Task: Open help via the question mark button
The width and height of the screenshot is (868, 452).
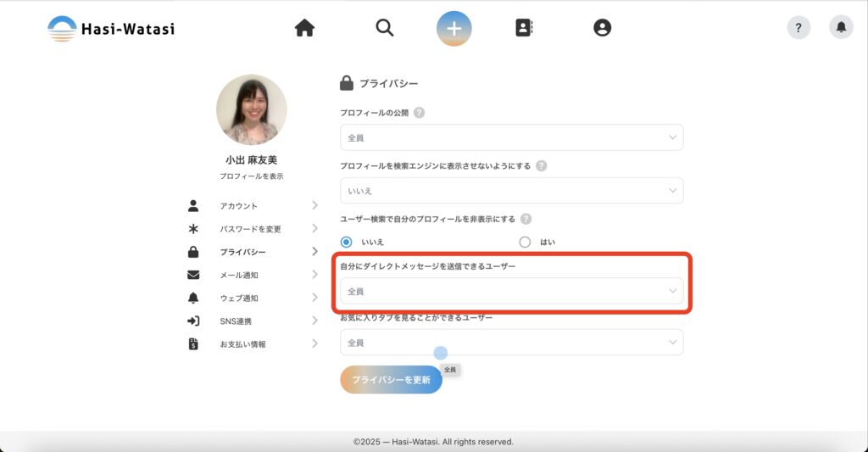Action: [798, 28]
